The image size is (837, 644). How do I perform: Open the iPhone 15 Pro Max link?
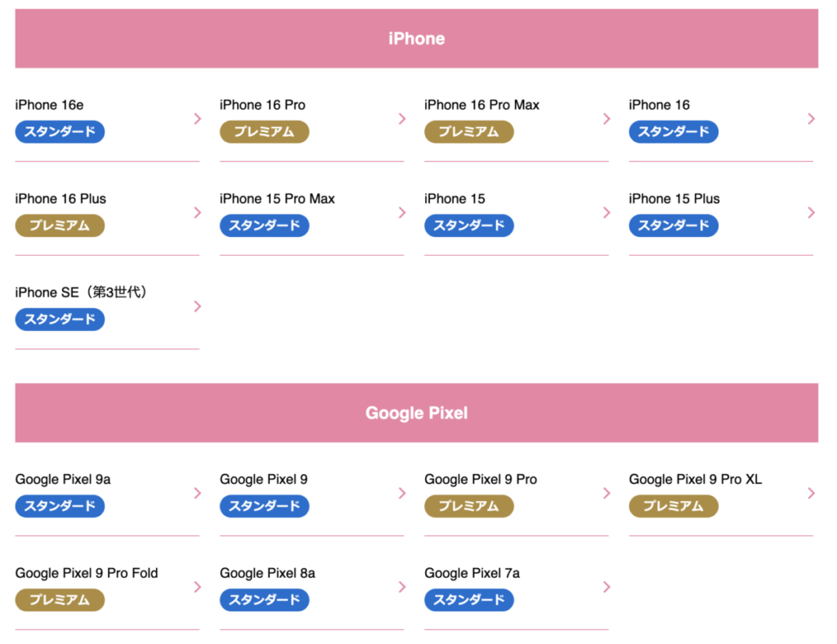tap(277, 199)
